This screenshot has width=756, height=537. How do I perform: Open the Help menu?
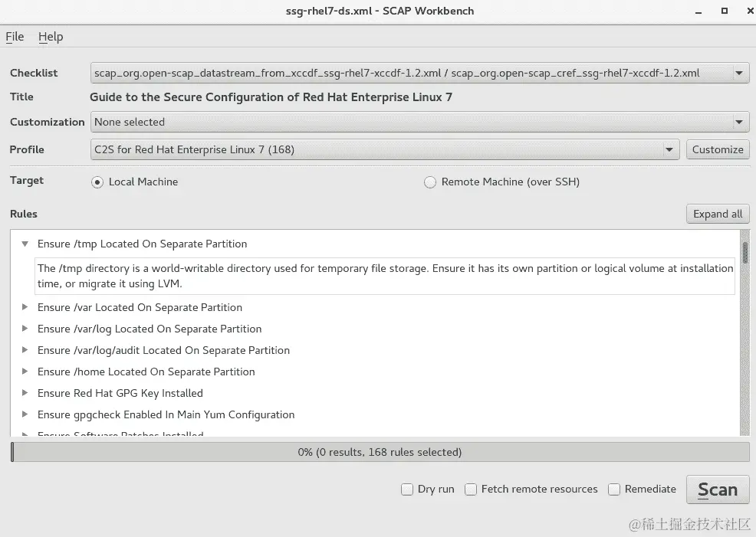(51, 37)
